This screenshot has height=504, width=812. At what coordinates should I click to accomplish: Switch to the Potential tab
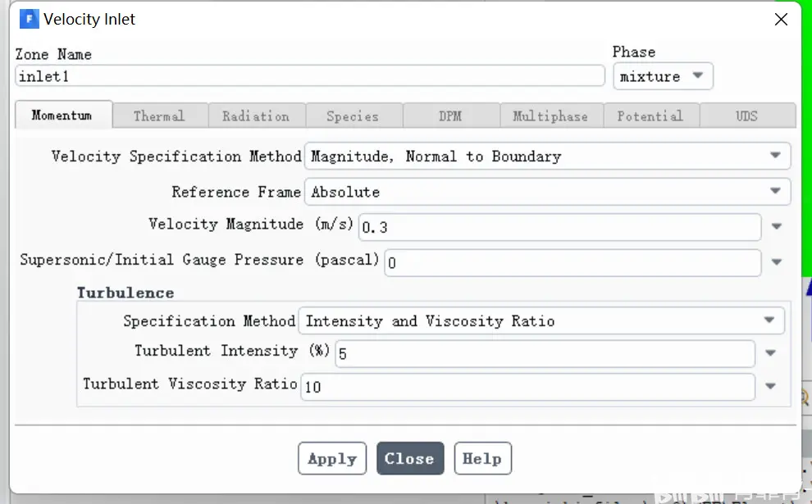[x=651, y=116]
